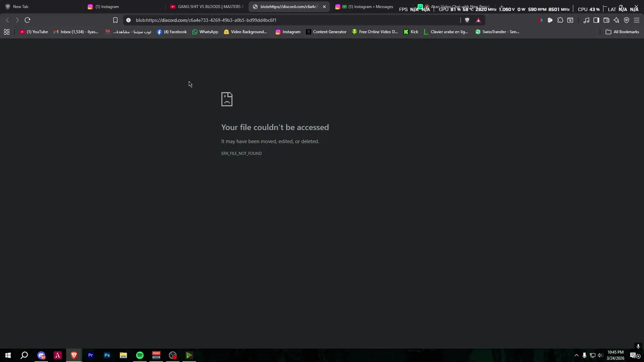Open the taskbar clock showing 10:45 PM

click(x=615, y=355)
